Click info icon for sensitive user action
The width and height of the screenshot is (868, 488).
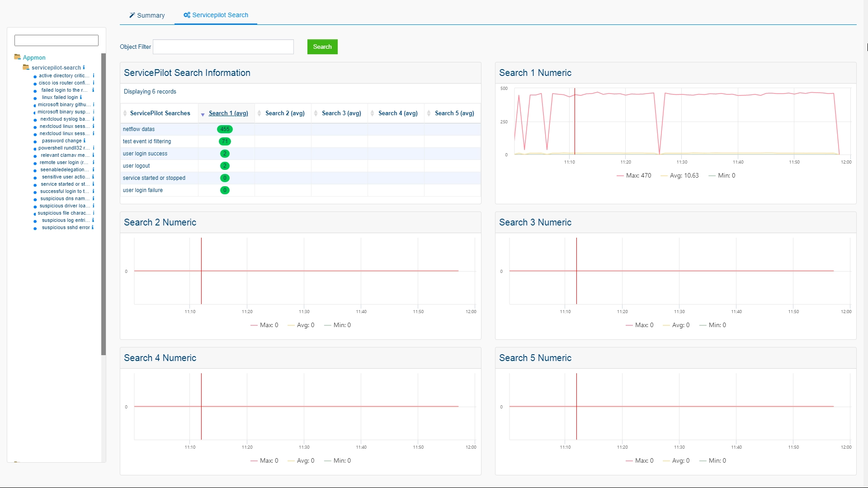point(94,177)
